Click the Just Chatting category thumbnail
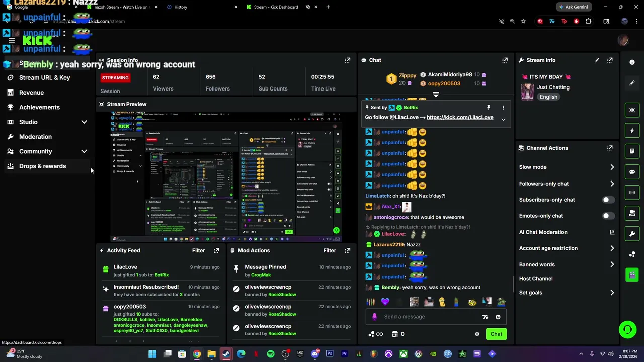 pos(527,92)
